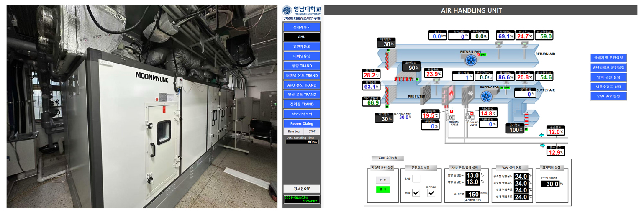Click the 냉수환수 14.8 reading
Viewport: 644px width, 215px height.
488,113
